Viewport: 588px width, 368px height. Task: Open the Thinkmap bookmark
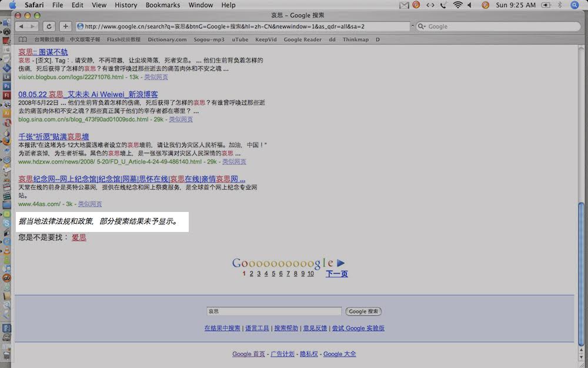pyautogui.click(x=356, y=39)
